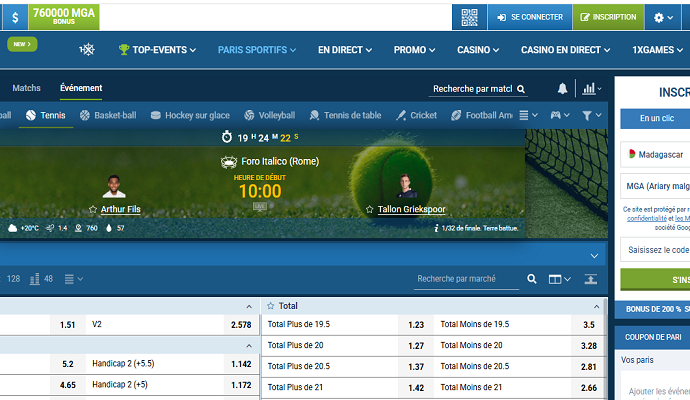Click SE CONNECTER login button
690x400 pixels.
click(x=530, y=17)
